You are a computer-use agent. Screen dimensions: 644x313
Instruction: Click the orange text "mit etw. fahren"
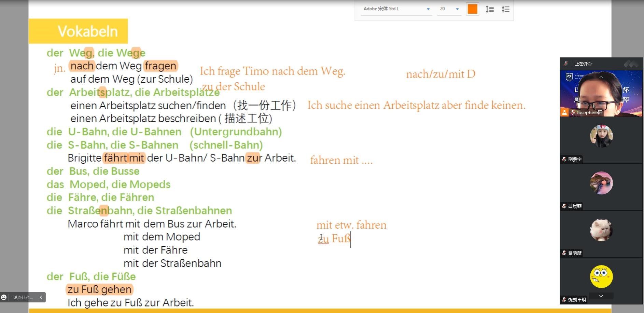(x=351, y=225)
